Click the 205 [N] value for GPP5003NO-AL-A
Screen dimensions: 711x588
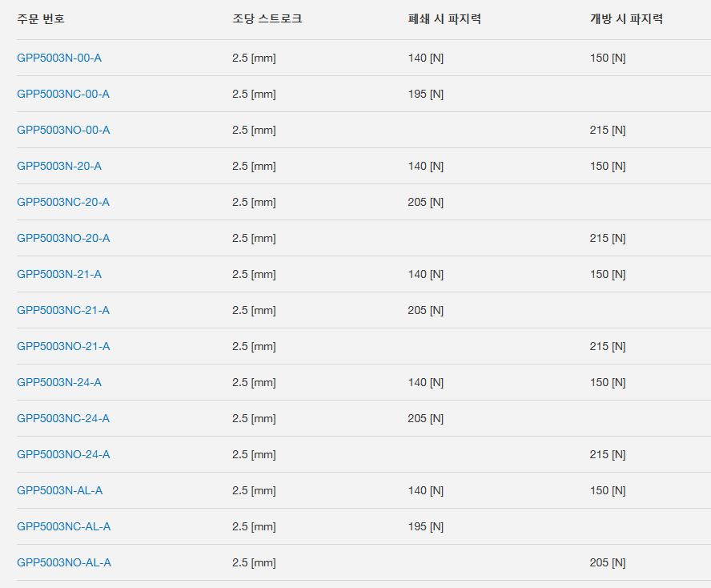click(x=608, y=562)
